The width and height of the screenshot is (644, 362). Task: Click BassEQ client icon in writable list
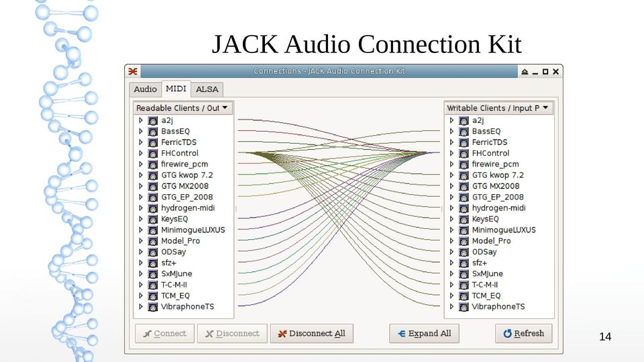pyautogui.click(x=464, y=132)
